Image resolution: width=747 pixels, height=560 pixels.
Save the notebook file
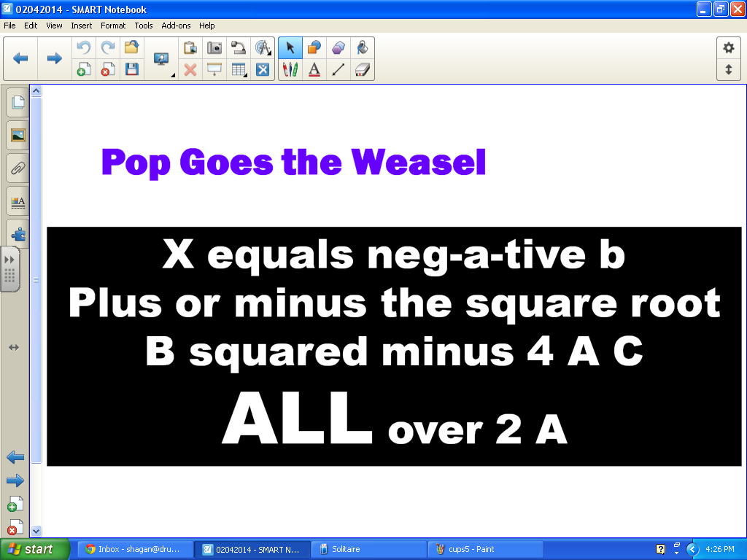point(132,70)
